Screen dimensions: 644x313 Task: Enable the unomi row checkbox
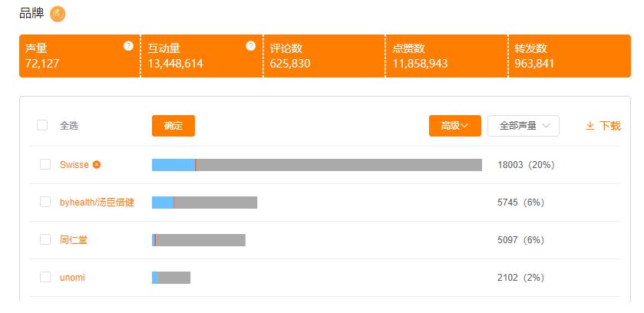click(x=45, y=277)
